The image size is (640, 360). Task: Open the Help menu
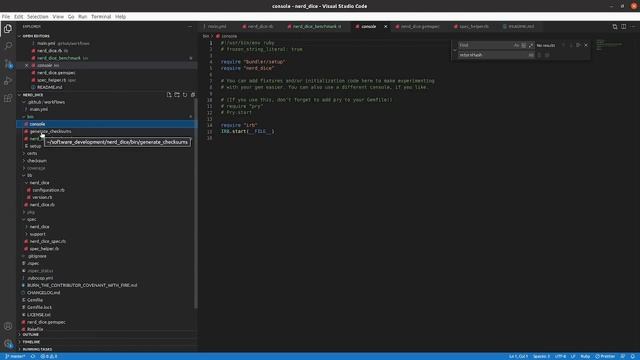coord(120,17)
